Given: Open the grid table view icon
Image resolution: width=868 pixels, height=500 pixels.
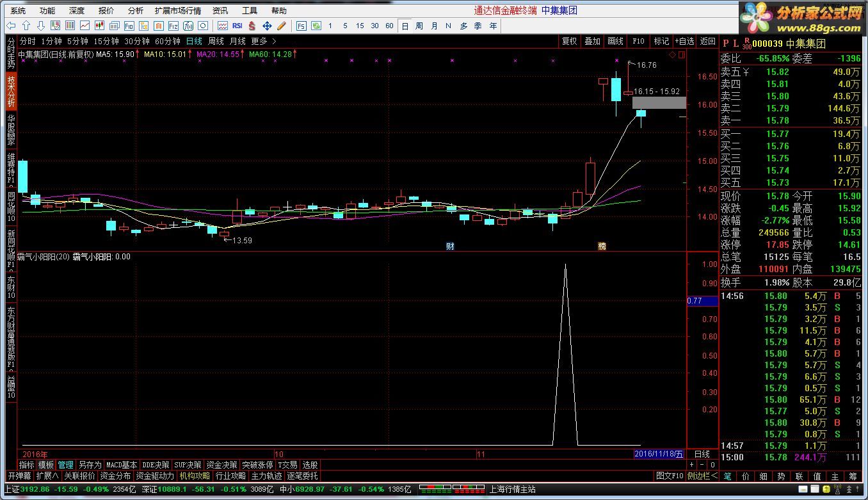Looking at the screenshot, I should tap(70, 26).
